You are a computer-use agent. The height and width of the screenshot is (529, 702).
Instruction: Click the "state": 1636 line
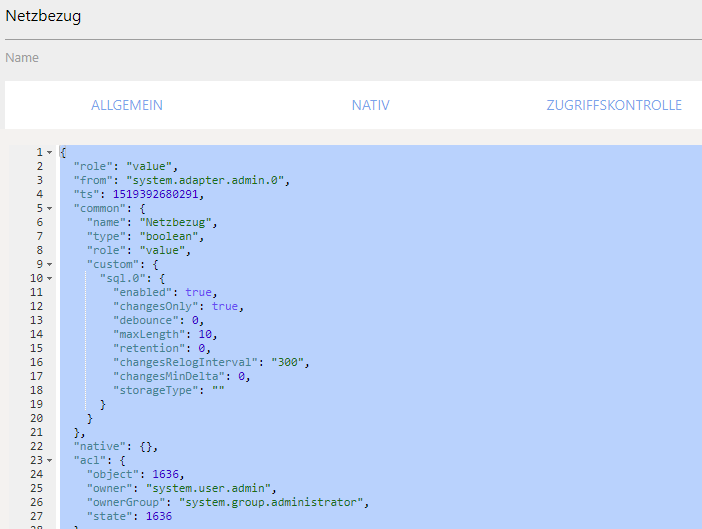point(129,516)
